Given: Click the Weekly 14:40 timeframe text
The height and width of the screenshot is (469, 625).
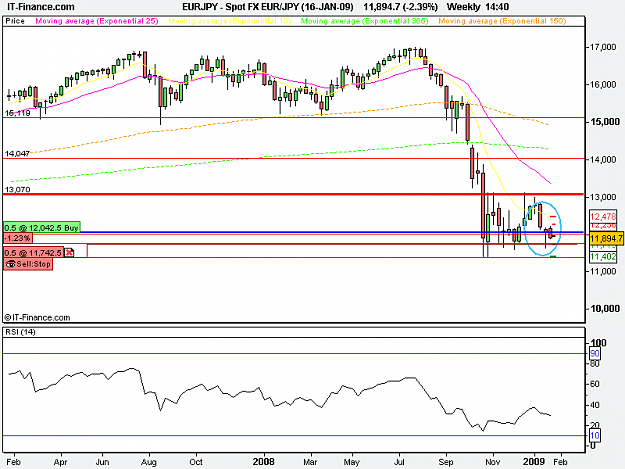Looking at the screenshot, I should [x=478, y=7].
